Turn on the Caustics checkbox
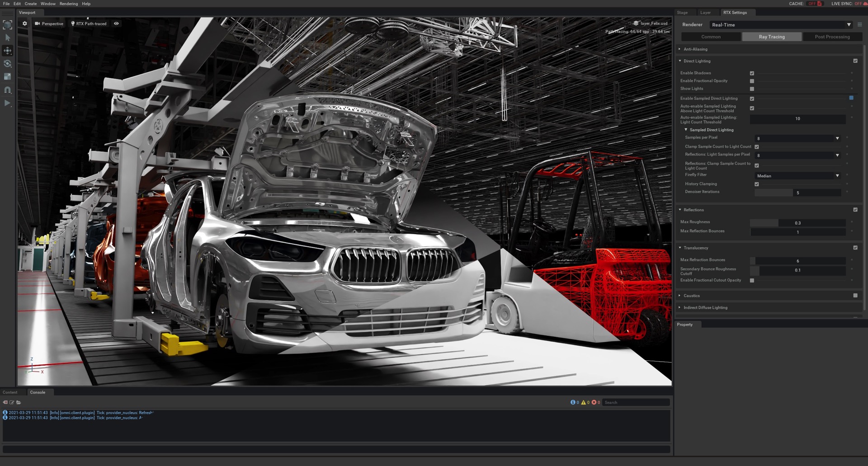The height and width of the screenshot is (466, 868). 855,296
